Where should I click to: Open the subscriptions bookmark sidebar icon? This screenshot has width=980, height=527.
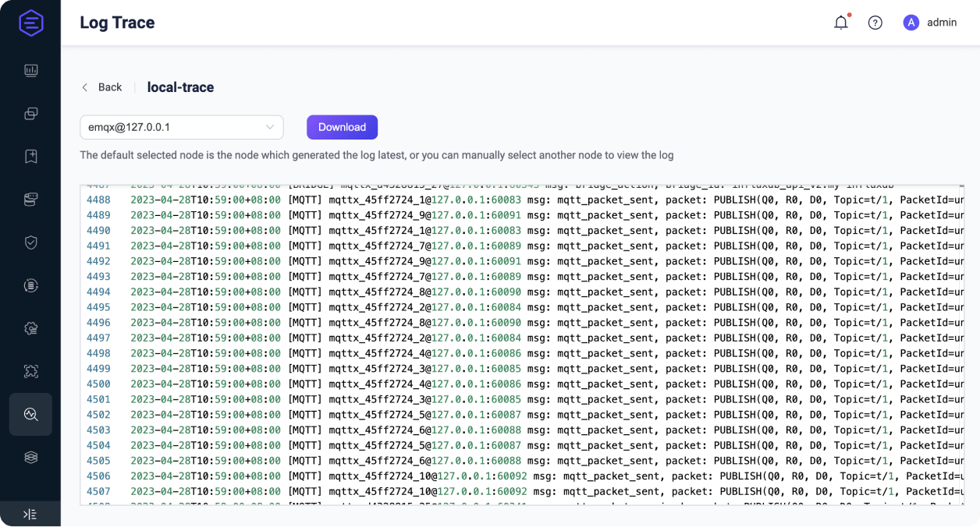coord(30,157)
